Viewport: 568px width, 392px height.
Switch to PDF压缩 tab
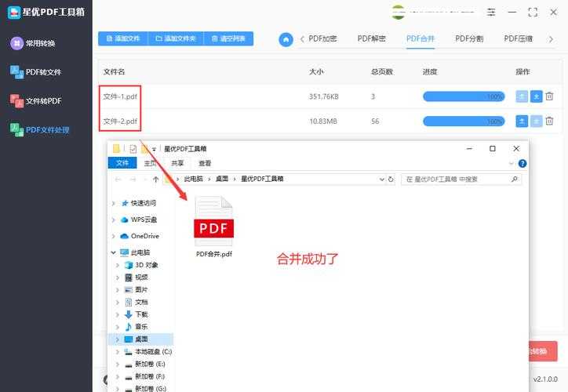[519, 38]
